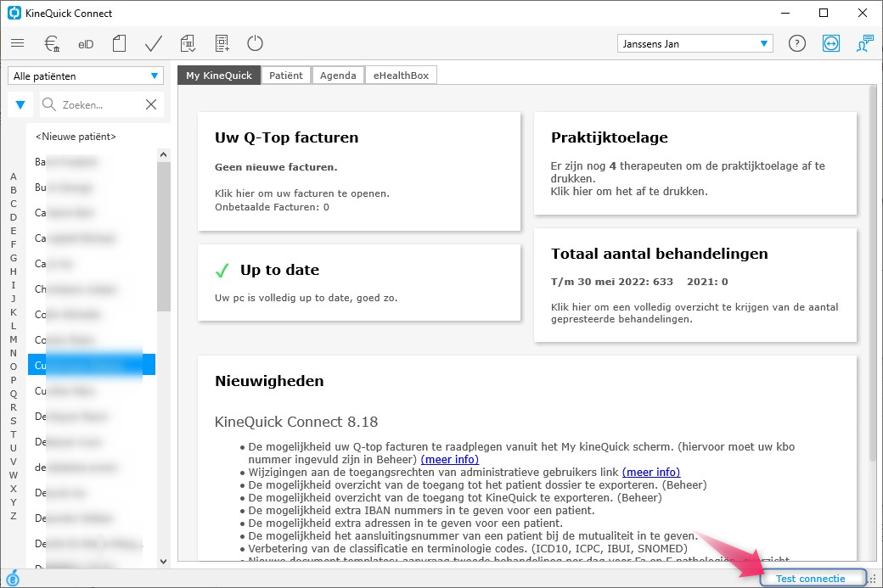
Task: Click the patient list scroll up arrow
Action: click(x=163, y=154)
